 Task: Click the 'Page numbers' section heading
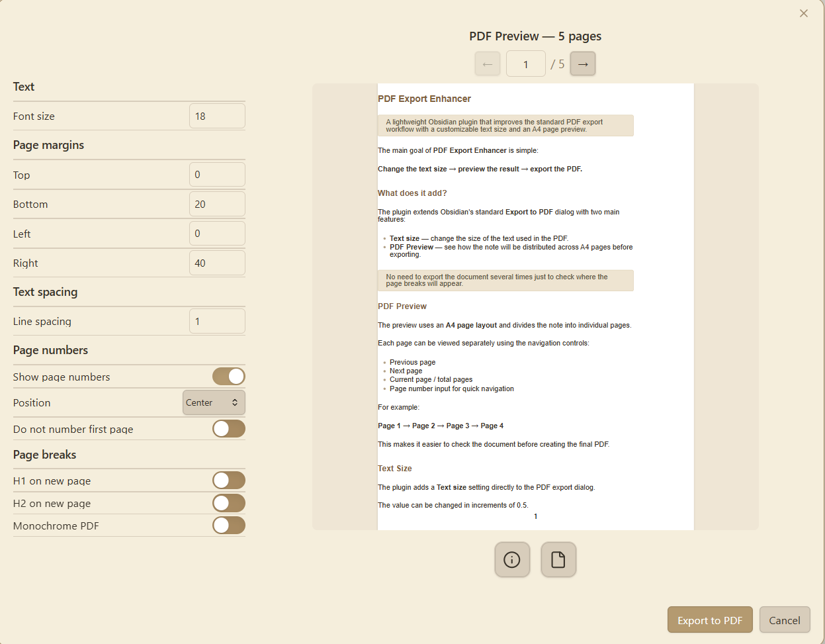[x=50, y=350]
